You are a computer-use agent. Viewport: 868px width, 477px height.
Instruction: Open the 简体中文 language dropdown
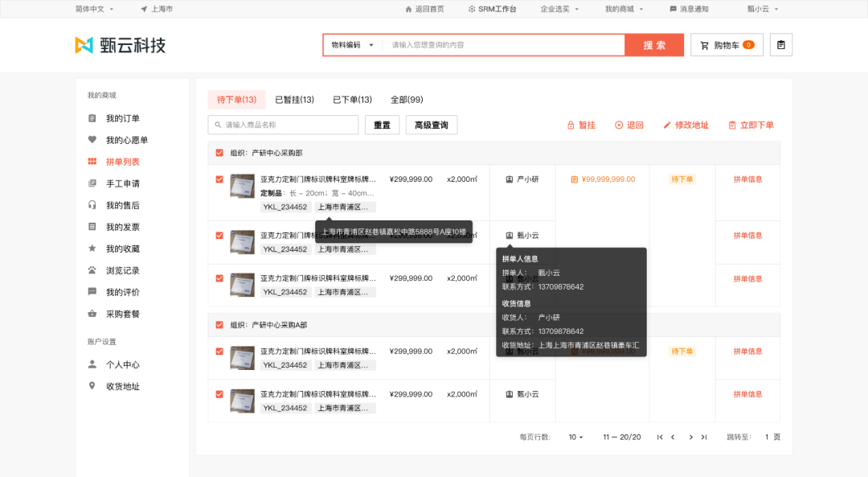click(x=94, y=9)
